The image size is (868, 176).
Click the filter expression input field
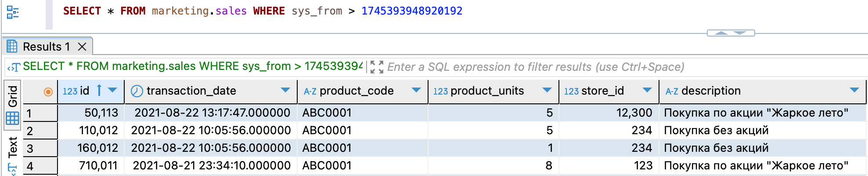coord(536,67)
